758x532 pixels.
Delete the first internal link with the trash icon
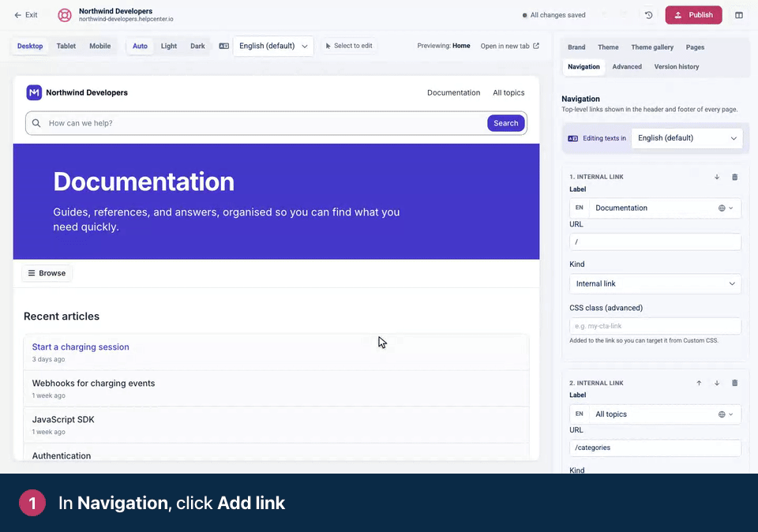tap(734, 177)
